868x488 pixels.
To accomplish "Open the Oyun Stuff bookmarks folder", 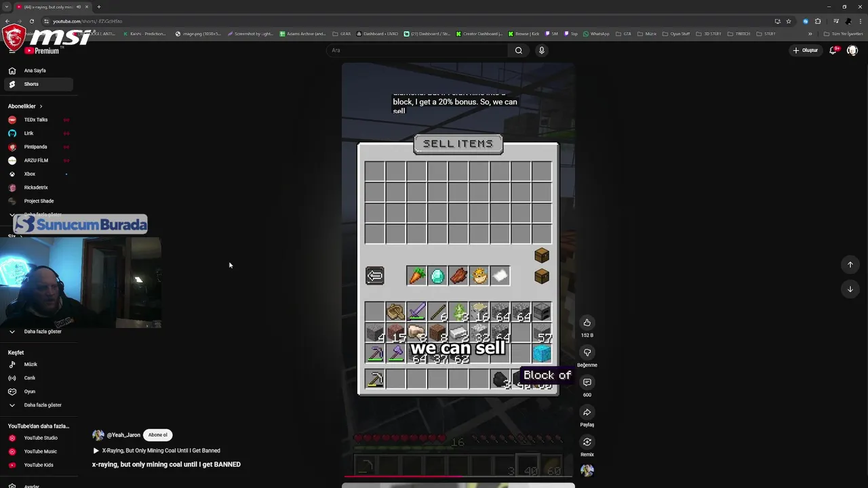I will pos(675,34).
